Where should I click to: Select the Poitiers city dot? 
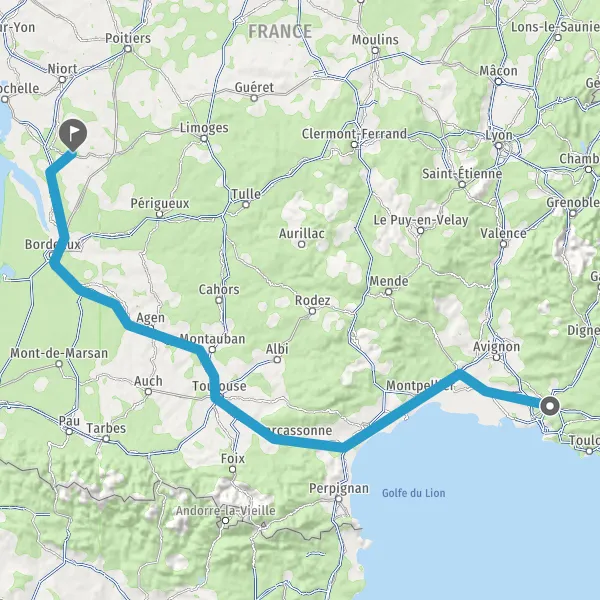point(128,49)
